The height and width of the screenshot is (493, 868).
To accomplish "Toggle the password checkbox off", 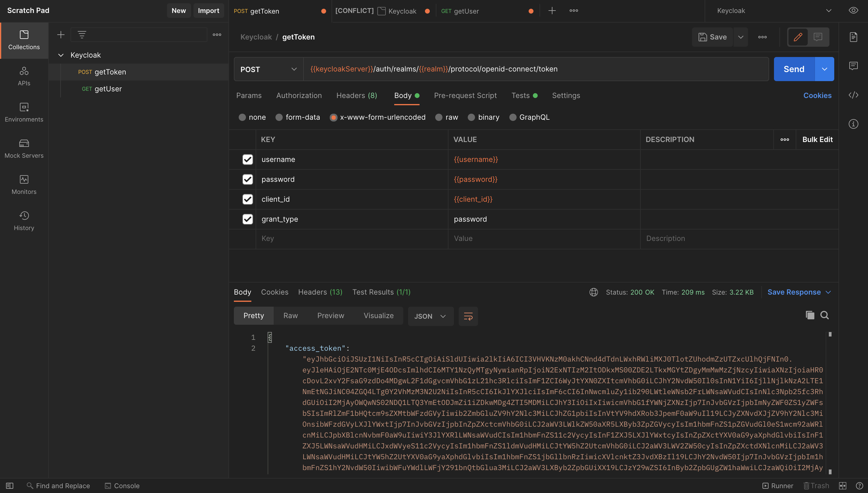I will (247, 179).
